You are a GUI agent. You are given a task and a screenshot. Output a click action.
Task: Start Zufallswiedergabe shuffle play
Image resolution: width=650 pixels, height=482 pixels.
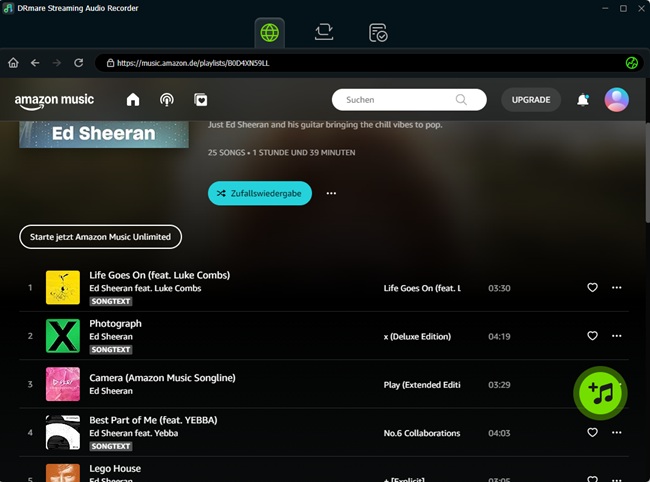(x=260, y=193)
